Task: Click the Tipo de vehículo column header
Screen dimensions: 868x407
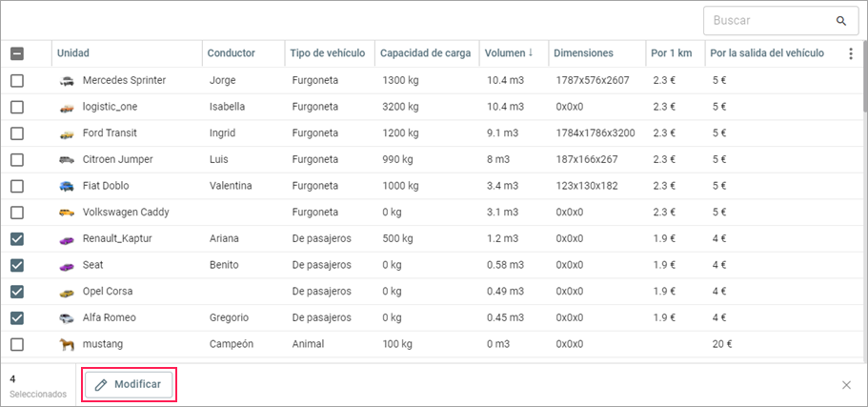Action: pos(328,53)
